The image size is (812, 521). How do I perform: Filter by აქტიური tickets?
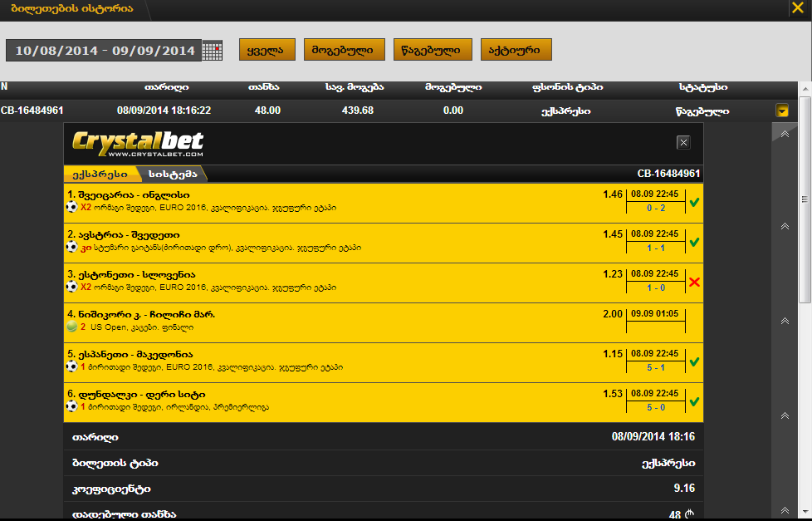[516, 50]
